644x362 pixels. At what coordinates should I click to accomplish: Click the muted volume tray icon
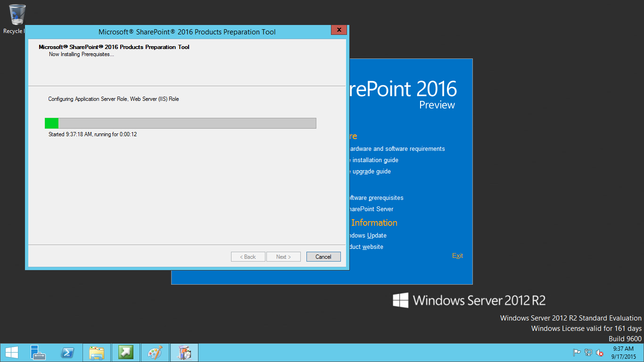pyautogui.click(x=600, y=353)
